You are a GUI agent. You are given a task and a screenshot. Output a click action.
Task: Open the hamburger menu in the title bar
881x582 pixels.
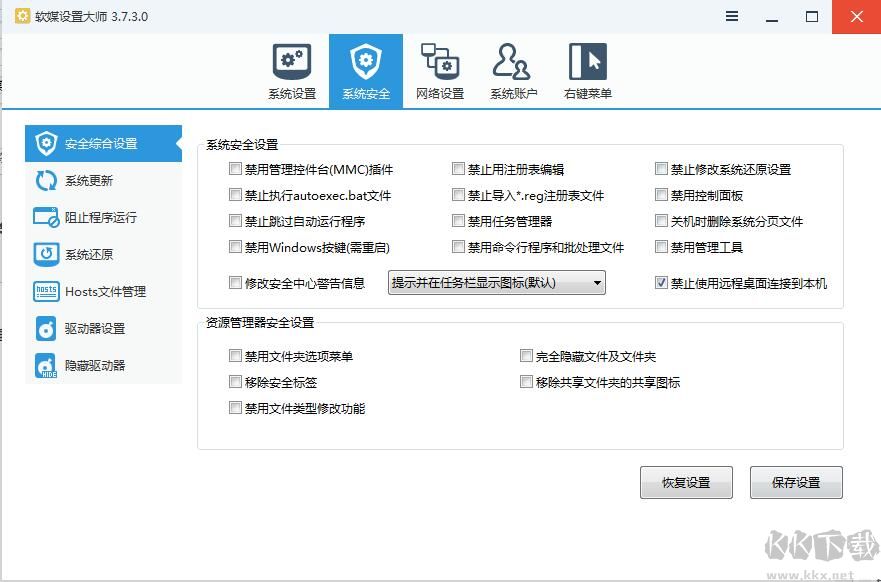(731, 16)
